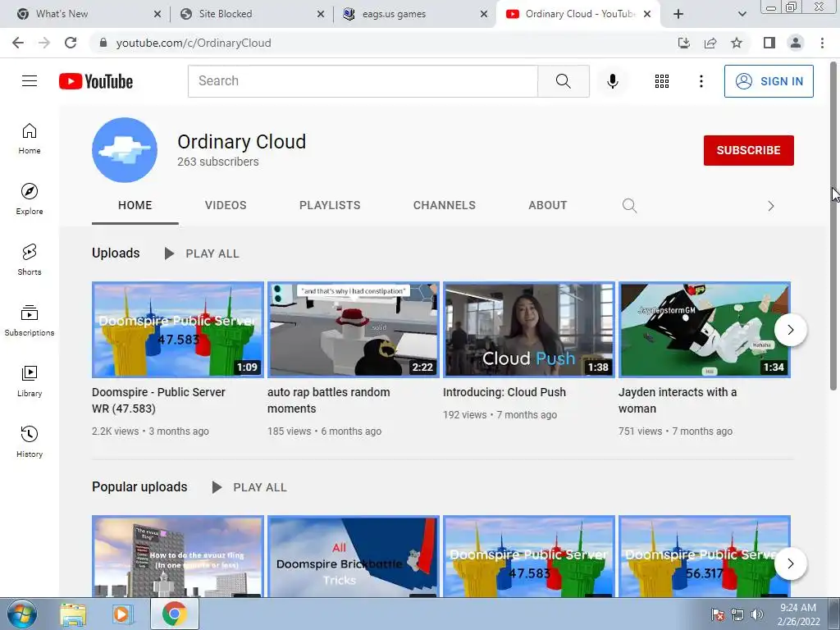Click the YouTube search input field

pos(363,81)
